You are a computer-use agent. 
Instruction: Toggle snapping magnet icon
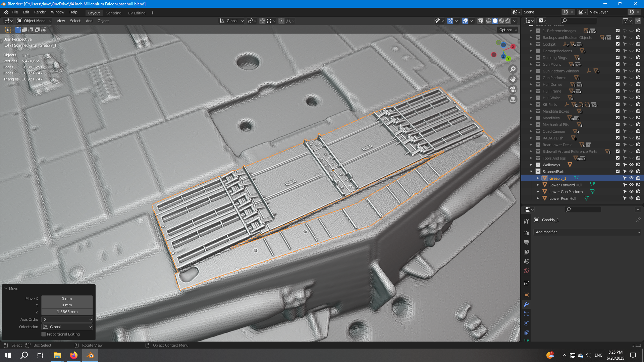(262, 21)
